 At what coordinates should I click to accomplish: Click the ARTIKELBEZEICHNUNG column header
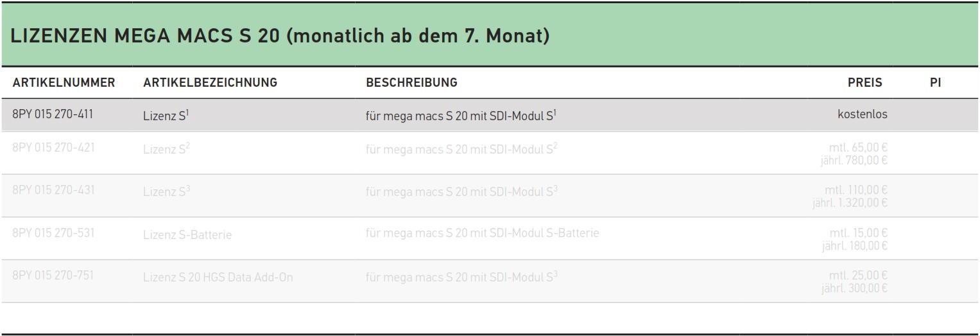210,82
